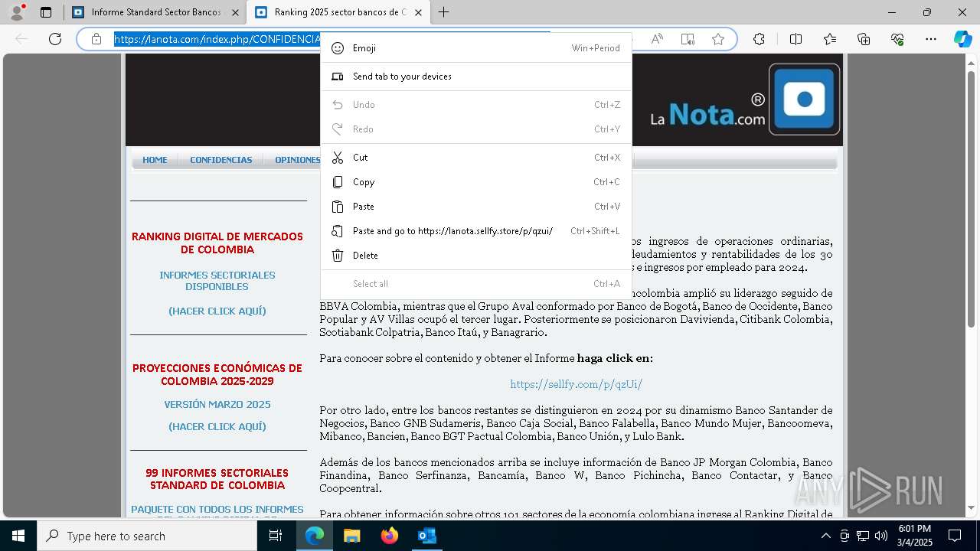This screenshot has width=980, height=551.
Task: View site information lock icon
Action: click(96, 39)
